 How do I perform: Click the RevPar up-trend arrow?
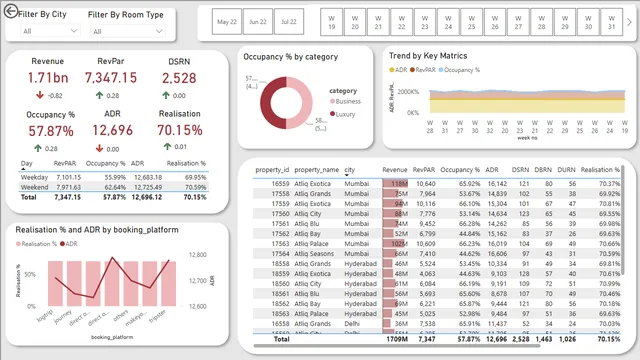tap(99, 95)
